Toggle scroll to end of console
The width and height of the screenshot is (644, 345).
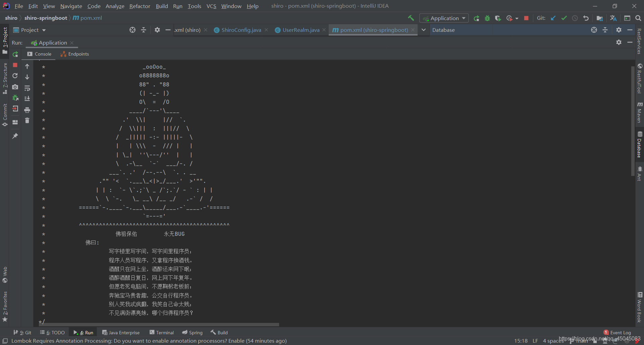point(27,99)
